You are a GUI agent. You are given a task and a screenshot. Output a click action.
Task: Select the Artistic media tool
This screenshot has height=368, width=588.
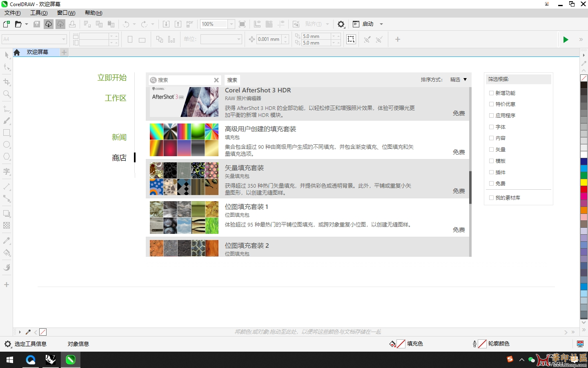(x=7, y=121)
